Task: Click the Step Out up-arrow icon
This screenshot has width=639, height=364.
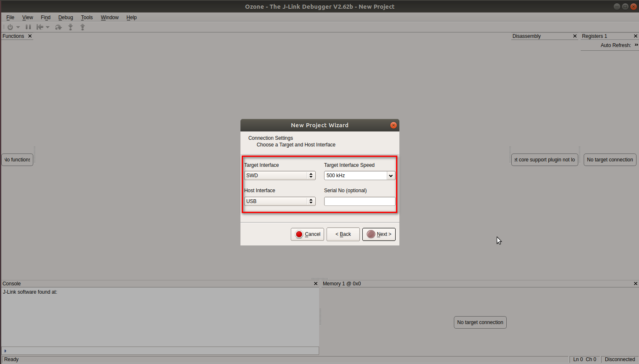Action: (83, 27)
